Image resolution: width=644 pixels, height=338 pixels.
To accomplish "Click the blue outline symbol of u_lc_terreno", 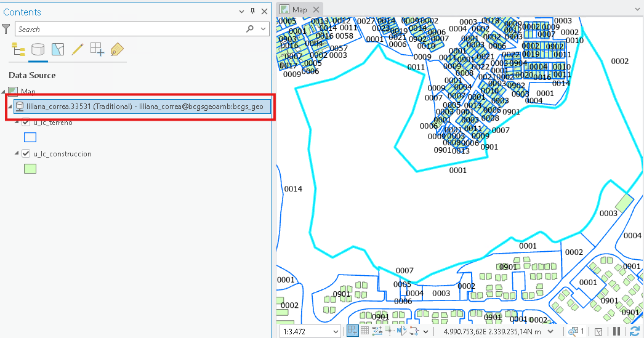I will [x=30, y=137].
